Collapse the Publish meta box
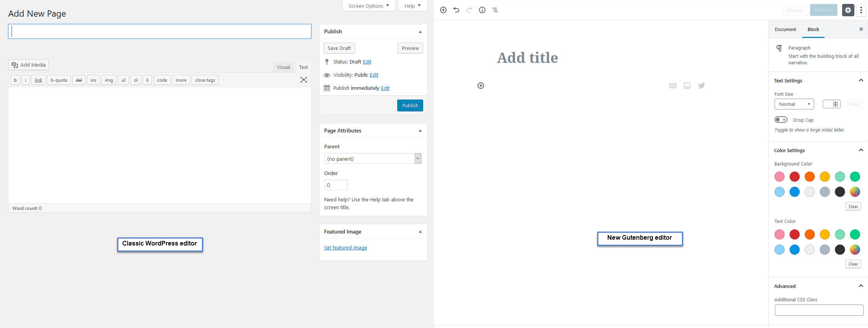The width and height of the screenshot is (868, 328). 420,32
